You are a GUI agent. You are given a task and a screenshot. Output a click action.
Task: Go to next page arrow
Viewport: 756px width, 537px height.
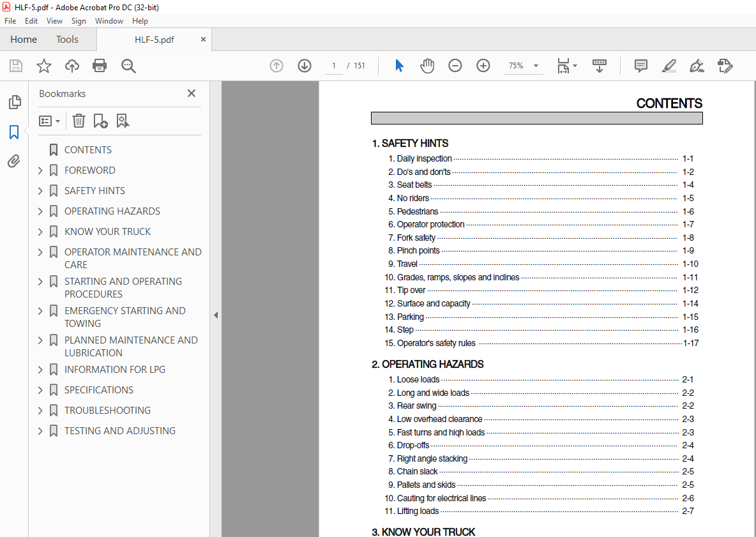pyautogui.click(x=304, y=66)
